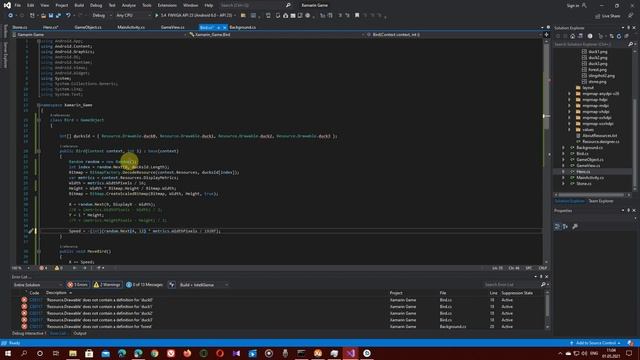Click the Solution Explorer horizontal scrollbar
Image resolution: width=640 pixels, height=360 pixels.
pos(592,195)
